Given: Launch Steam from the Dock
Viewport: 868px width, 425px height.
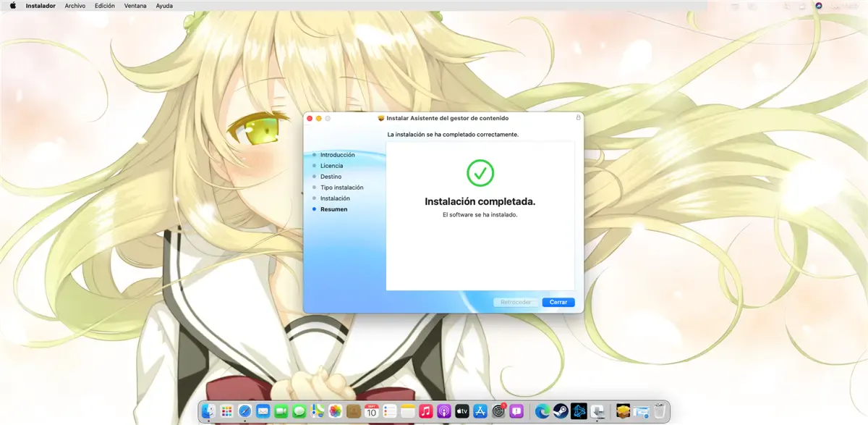Looking at the screenshot, I should pyautogui.click(x=560, y=411).
